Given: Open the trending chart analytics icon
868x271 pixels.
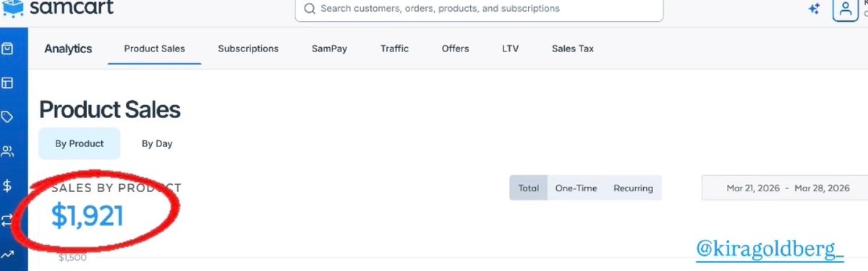Looking at the screenshot, I should [7, 254].
